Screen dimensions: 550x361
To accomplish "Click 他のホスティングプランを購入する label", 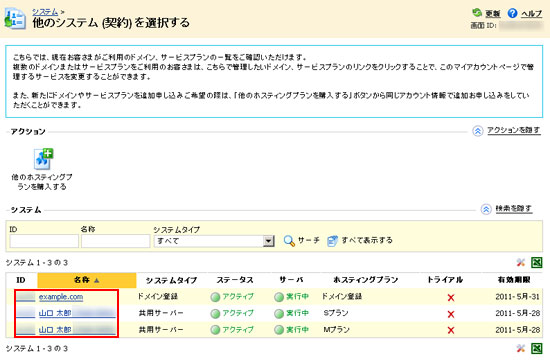I will tap(42, 182).
